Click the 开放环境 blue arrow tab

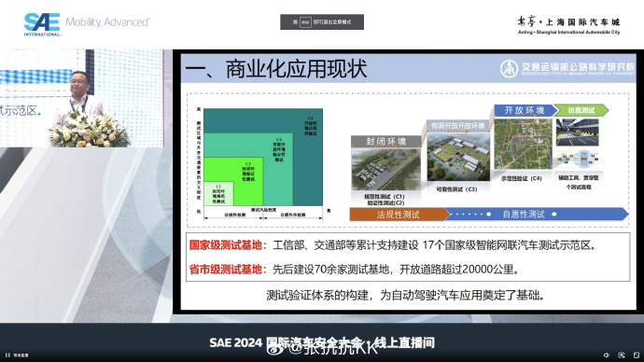(x=524, y=110)
